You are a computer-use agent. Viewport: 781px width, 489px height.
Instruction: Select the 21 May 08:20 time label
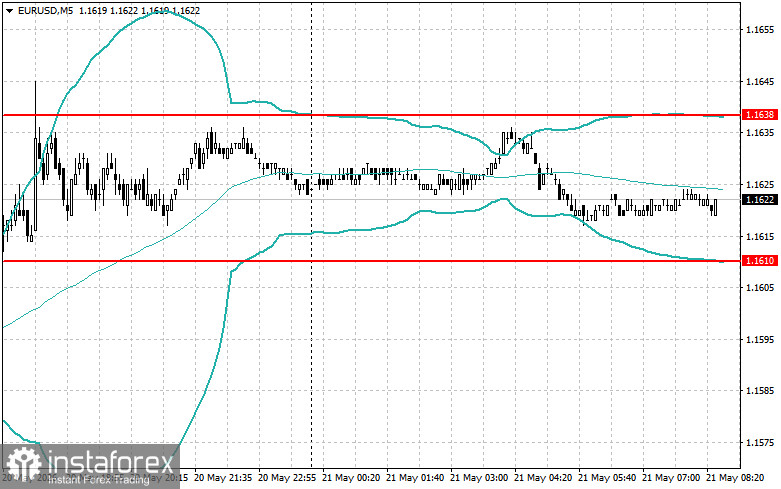(x=735, y=478)
